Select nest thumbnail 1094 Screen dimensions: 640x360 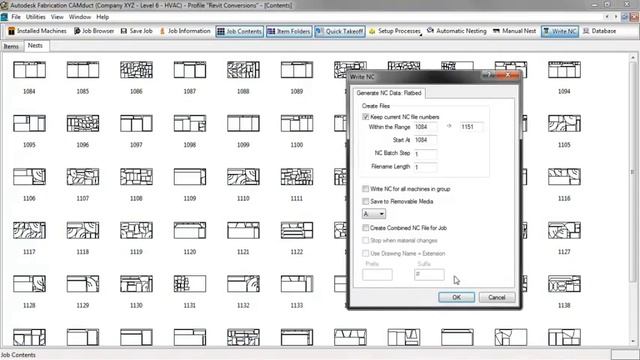click(564, 70)
